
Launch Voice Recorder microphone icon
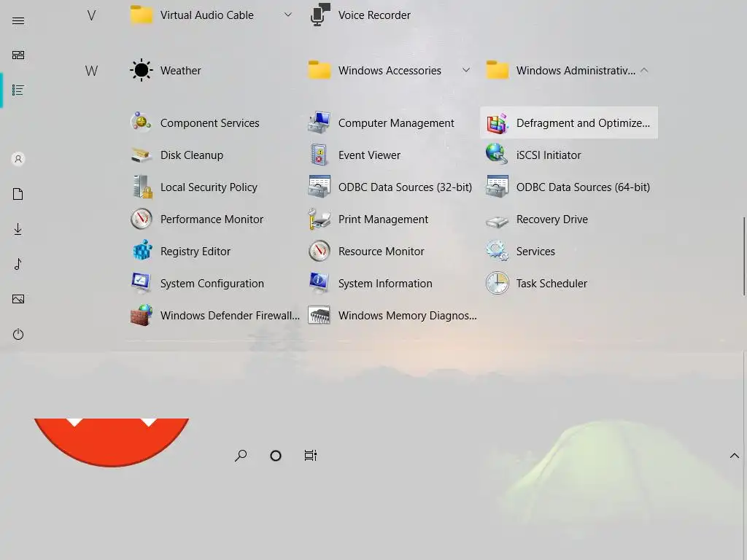(x=320, y=15)
